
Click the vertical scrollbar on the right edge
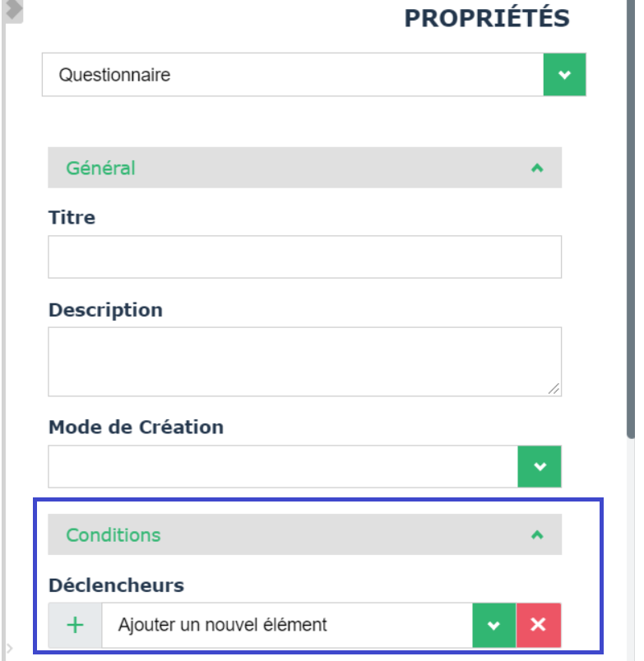point(632,247)
